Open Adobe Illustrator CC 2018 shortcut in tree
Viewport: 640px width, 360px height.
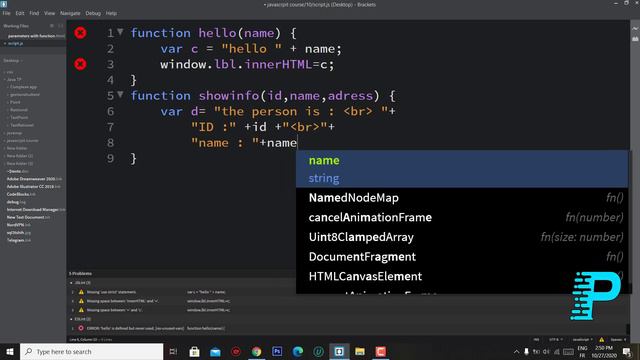pyautogui.click(x=33, y=187)
